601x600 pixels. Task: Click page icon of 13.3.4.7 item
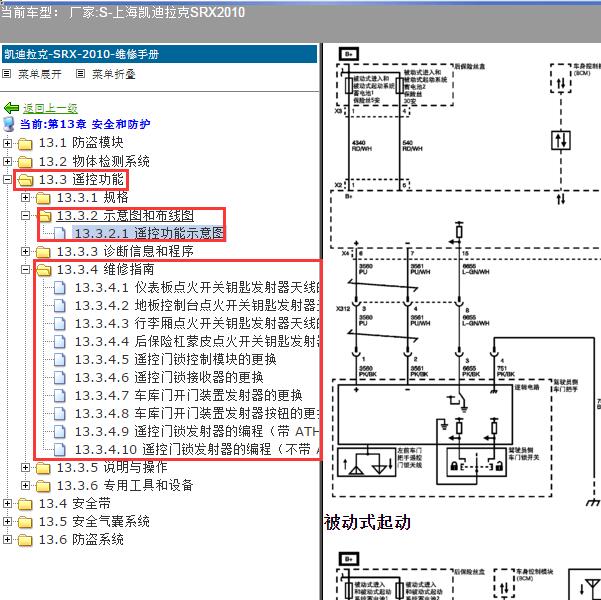60,396
